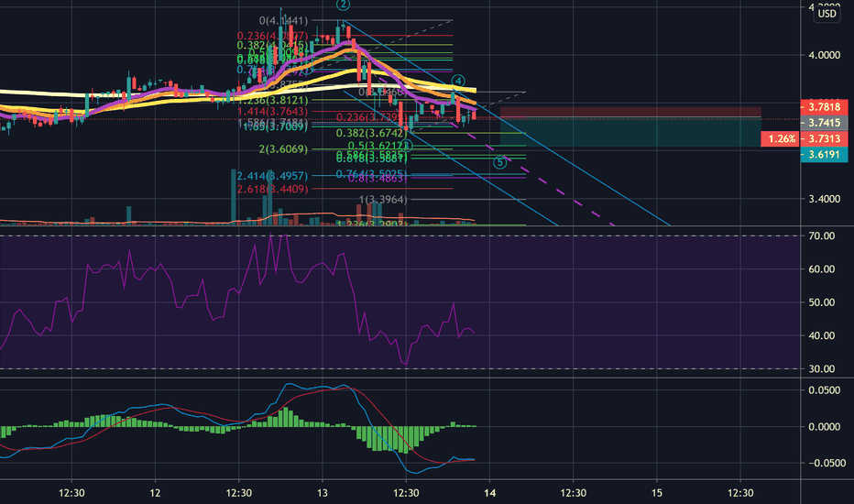Click the 1.26% position label
Screen dimensions: 854x504
(781, 138)
